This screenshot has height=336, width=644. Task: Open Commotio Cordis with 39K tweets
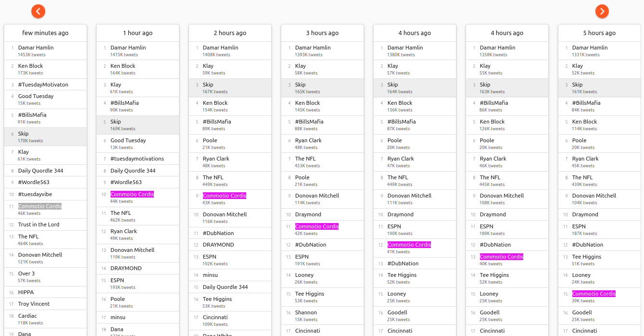point(600,297)
